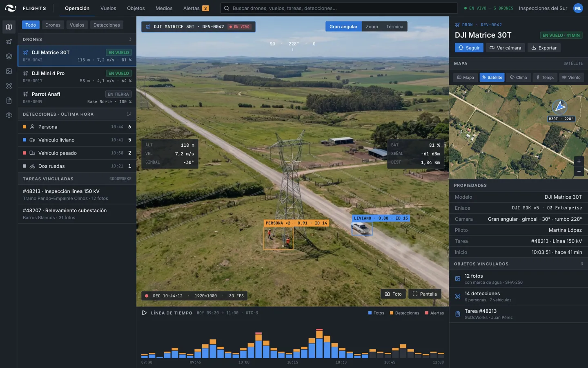The width and height of the screenshot is (588, 368).
Task: Open the tasks document sidebar icon
Action: [9, 101]
